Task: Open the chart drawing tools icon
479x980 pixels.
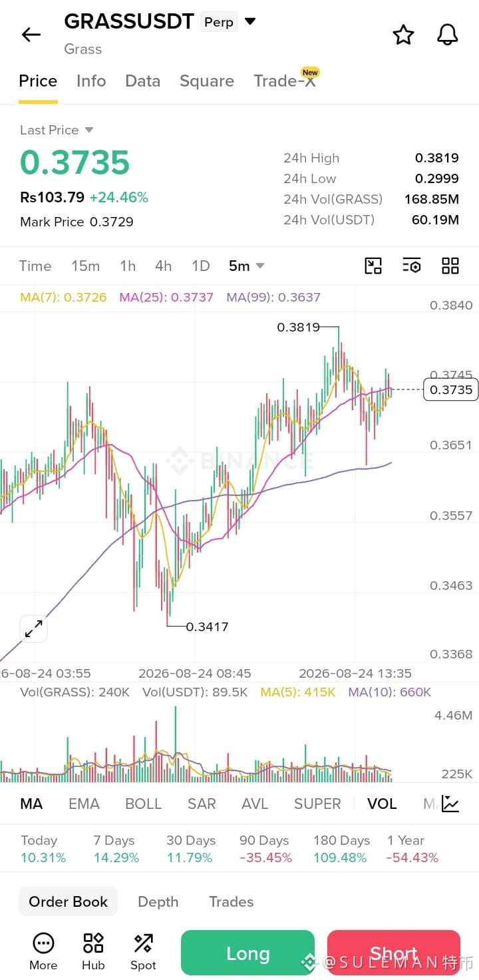Action: (373, 266)
